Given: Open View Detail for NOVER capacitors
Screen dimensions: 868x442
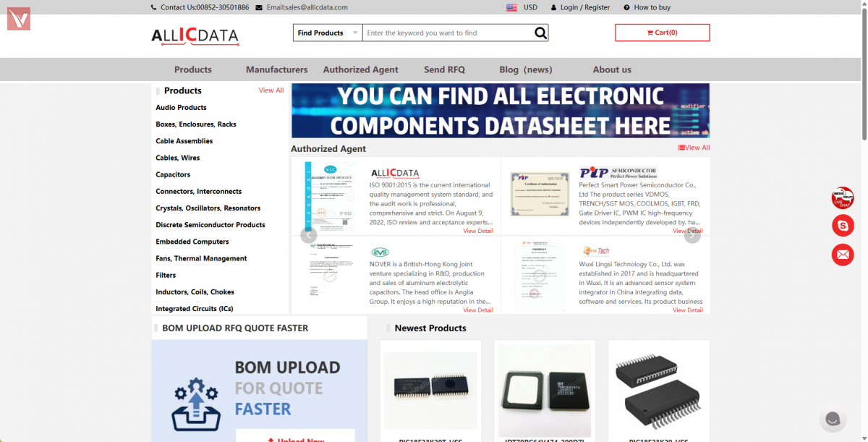Looking at the screenshot, I should tap(478, 310).
